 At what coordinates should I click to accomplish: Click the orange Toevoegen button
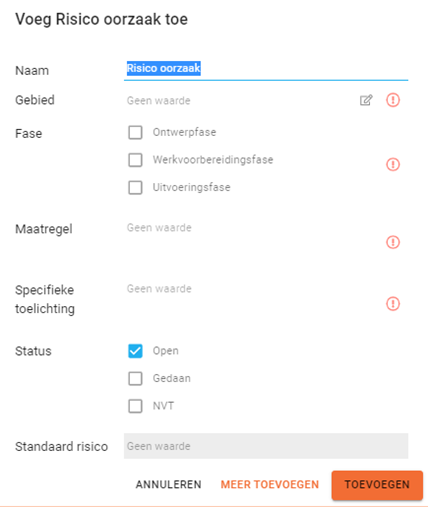tap(377, 485)
